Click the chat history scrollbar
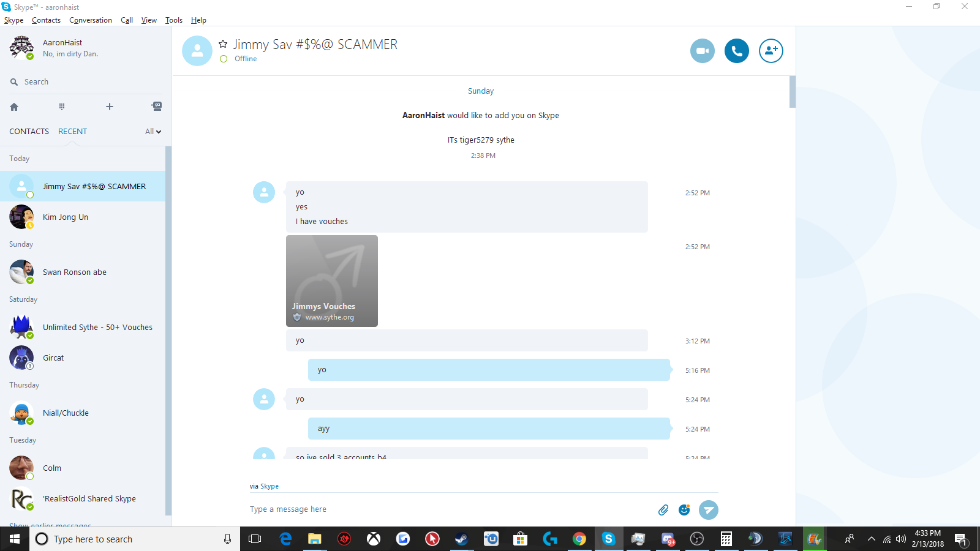Image resolution: width=980 pixels, height=551 pixels. pyautogui.click(x=793, y=92)
